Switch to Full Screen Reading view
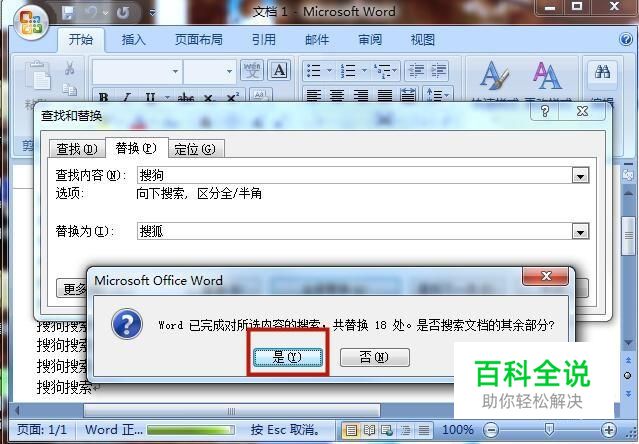The height and width of the screenshot is (444, 639). coord(369,430)
